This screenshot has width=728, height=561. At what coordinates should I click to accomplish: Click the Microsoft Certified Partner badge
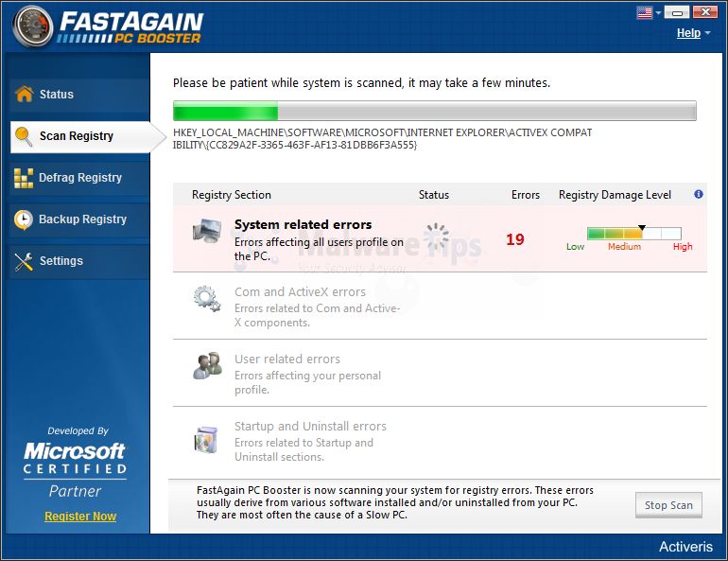click(76, 463)
